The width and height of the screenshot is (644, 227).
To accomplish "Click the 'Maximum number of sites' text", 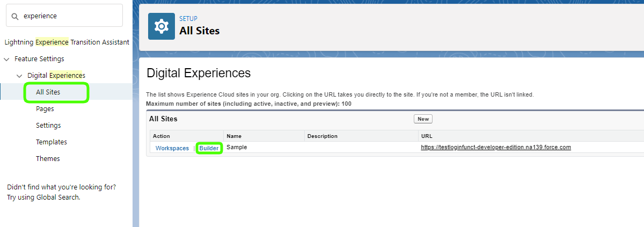I will 248,104.
